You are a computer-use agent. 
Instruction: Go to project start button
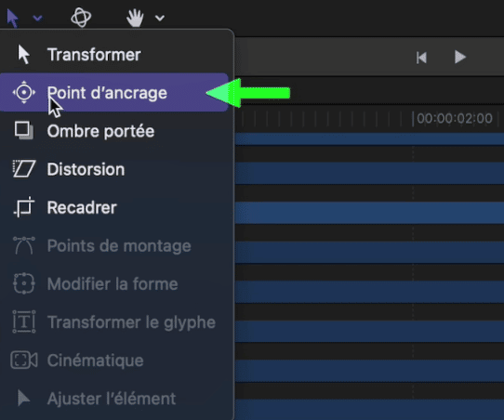(421, 58)
